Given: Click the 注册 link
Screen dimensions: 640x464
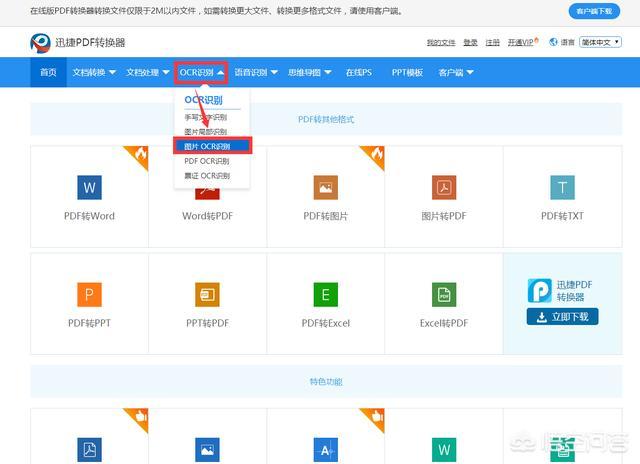Looking at the screenshot, I should tap(492, 42).
